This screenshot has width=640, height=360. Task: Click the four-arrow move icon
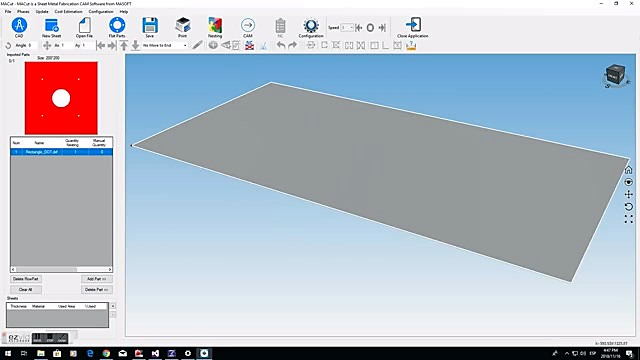pos(47,45)
